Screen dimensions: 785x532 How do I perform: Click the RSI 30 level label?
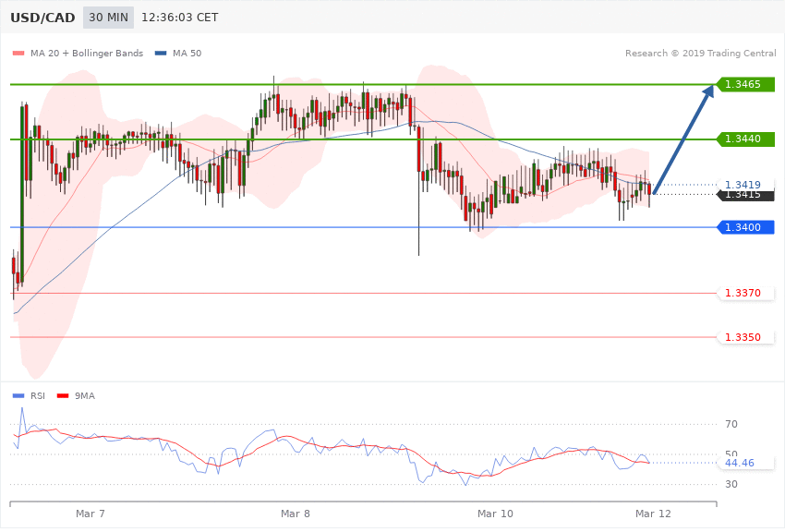[x=731, y=484]
